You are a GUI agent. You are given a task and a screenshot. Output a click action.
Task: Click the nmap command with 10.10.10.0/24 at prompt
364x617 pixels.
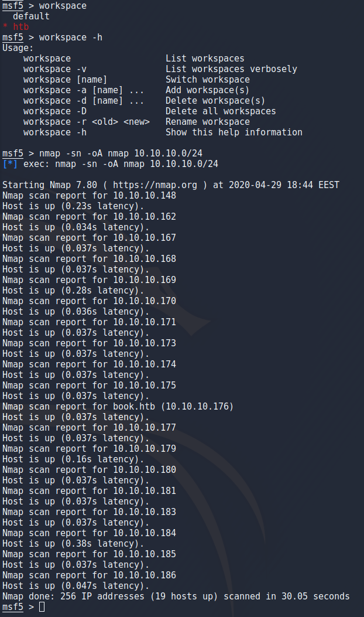point(121,154)
